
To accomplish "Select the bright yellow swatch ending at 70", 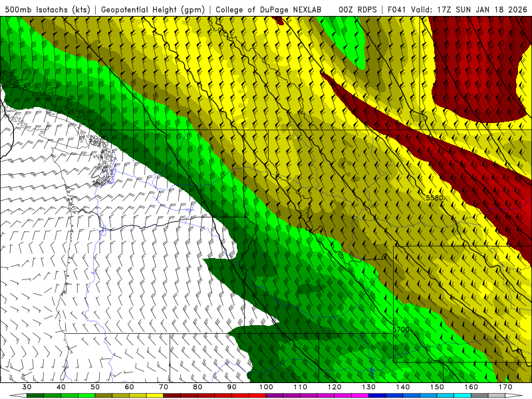I will pos(155,396).
